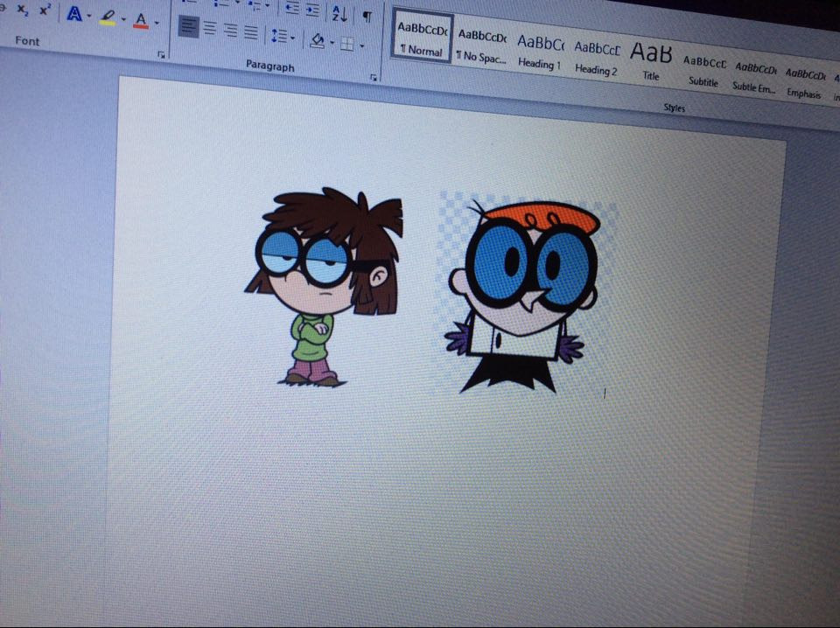Viewport: 840px width, 628px height.
Task: Expand Text Effects dropdown arrow
Action: coord(89,16)
